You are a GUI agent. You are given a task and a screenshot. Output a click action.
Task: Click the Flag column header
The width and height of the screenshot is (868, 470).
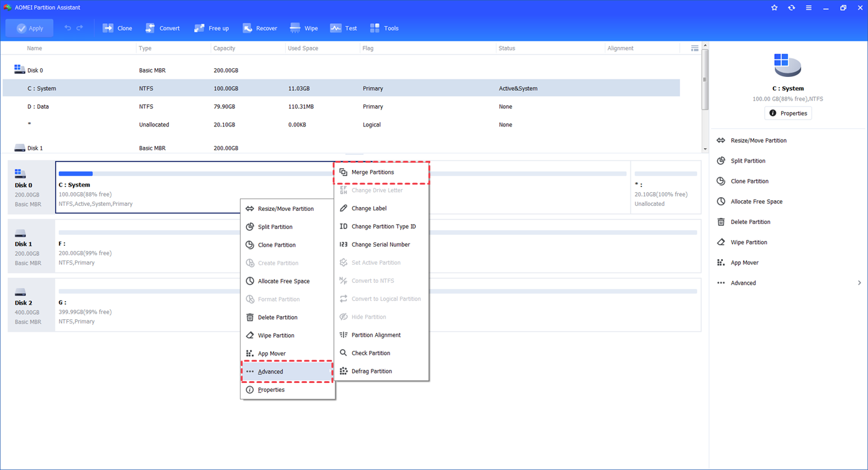pyautogui.click(x=368, y=48)
